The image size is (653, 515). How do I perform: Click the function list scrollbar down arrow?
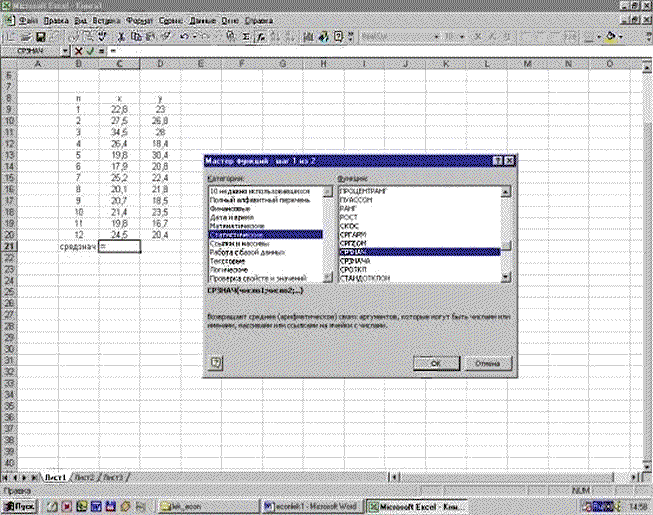pyautogui.click(x=507, y=275)
